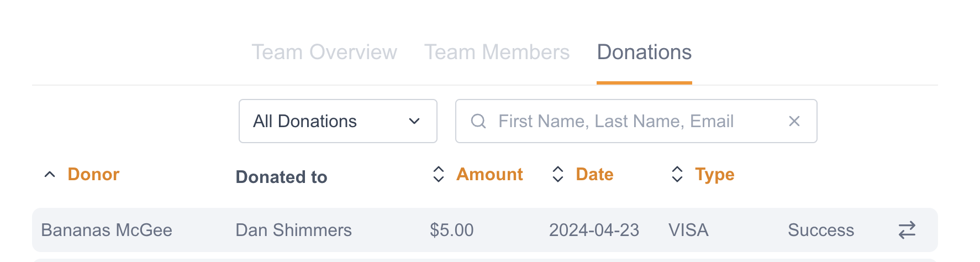The width and height of the screenshot is (980, 262).
Task: Open the Team Overview tab
Action: click(x=324, y=53)
